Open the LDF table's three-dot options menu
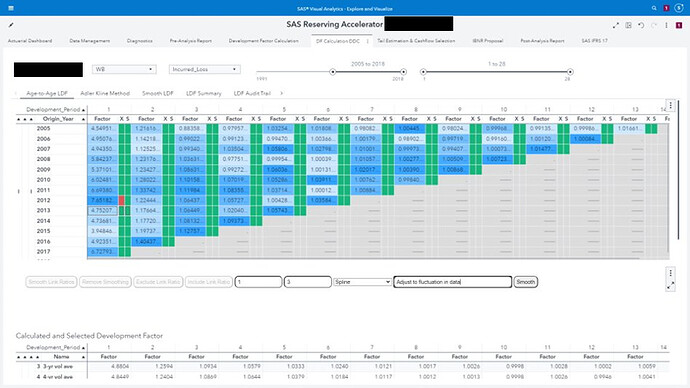This screenshot has width=690, height=388. (x=671, y=105)
